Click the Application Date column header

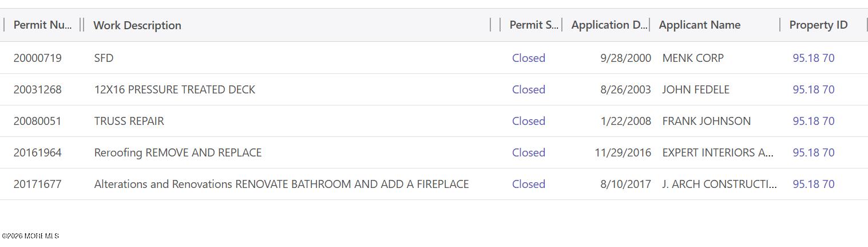(609, 25)
